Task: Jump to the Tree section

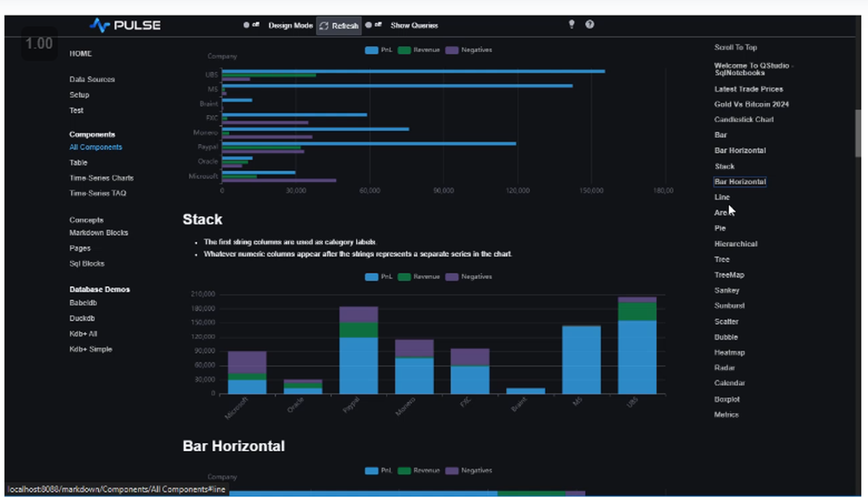Action: (721, 259)
